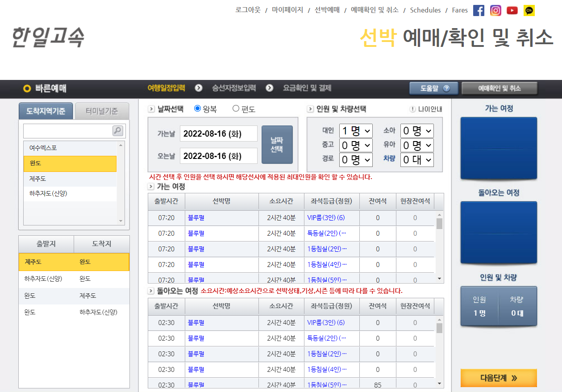Screen dimensions: 562x392
Task: Select 07:20 특등실(2인) departing row
Action: [291, 234]
